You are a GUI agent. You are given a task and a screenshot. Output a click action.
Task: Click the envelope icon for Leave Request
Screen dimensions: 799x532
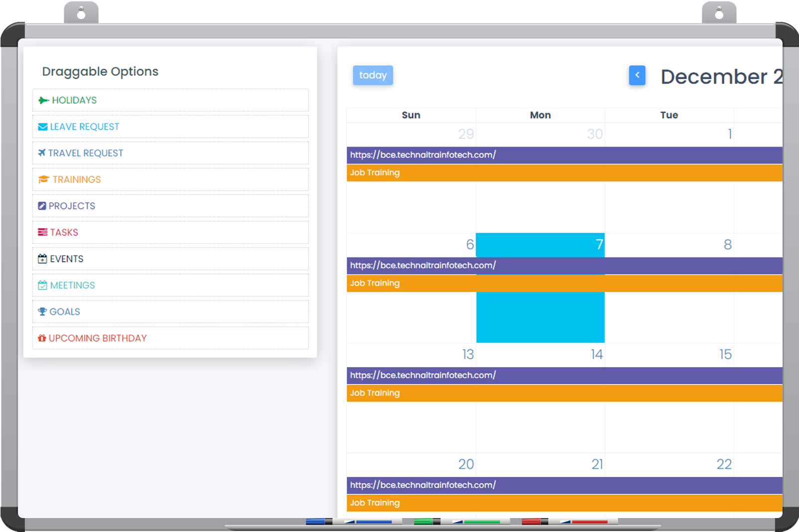pyautogui.click(x=43, y=127)
